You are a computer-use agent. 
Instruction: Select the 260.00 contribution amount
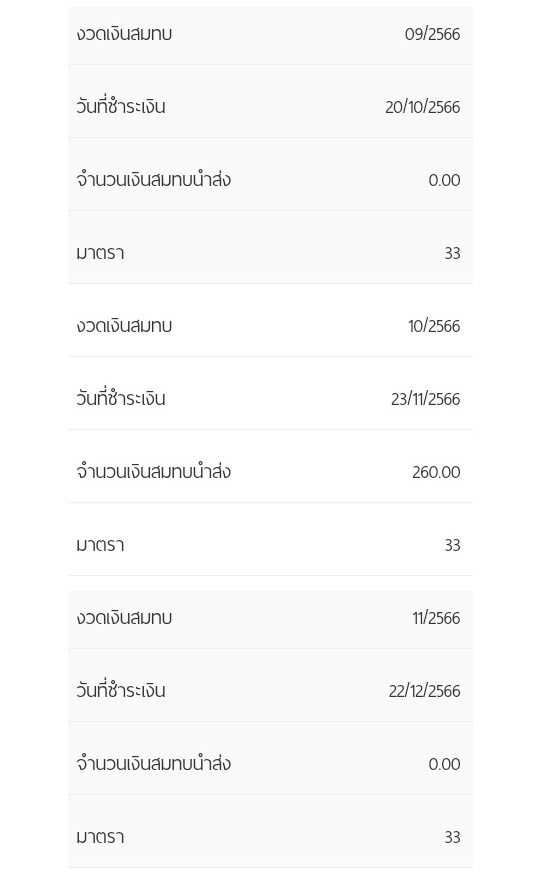[436, 472]
